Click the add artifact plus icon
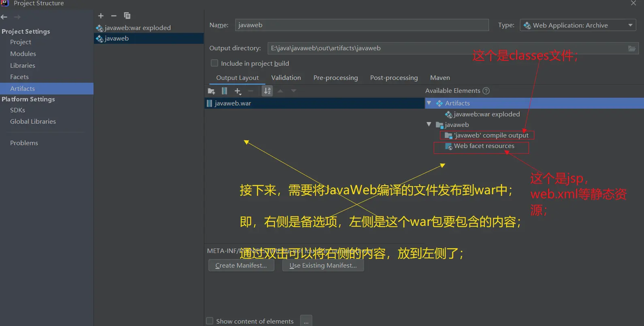This screenshot has width=644, height=326. [101, 16]
